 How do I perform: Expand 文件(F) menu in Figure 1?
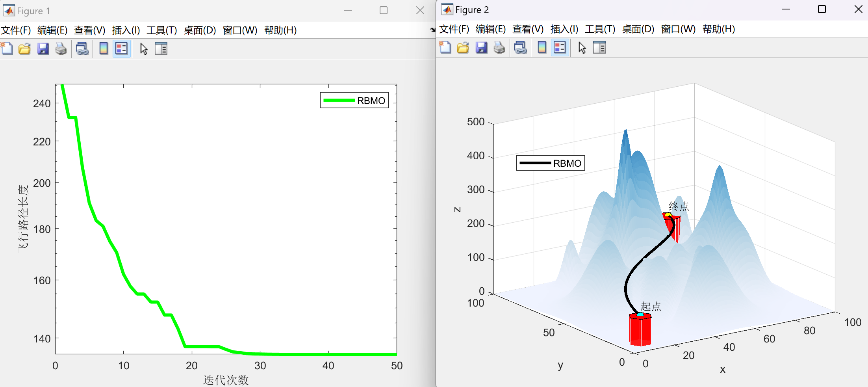16,30
